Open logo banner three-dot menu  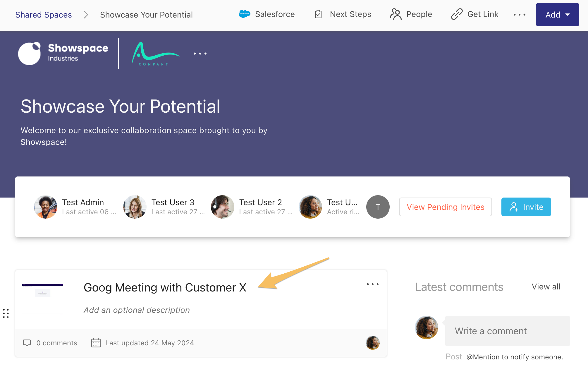click(x=200, y=54)
